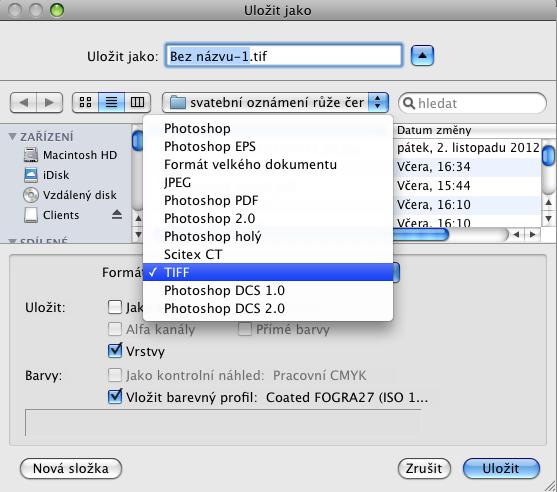Image resolution: width=557 pixels, height=492 pixels.
Task: Click the file list scroll up arrow
Action: (x=548, y=203)
